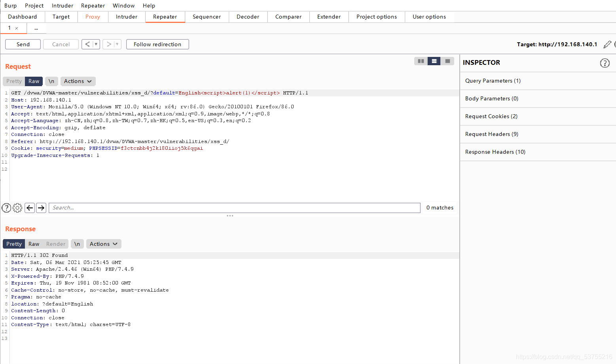Click the GET request line in editor
The height and width of the screenshot is (364, 616).
[x=159, y=93]
